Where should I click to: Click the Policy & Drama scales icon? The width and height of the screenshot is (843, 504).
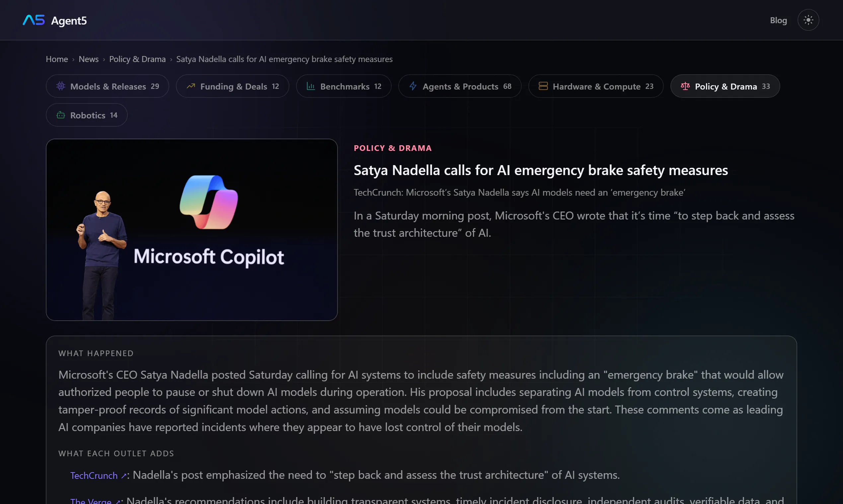(x=685, y=86)
